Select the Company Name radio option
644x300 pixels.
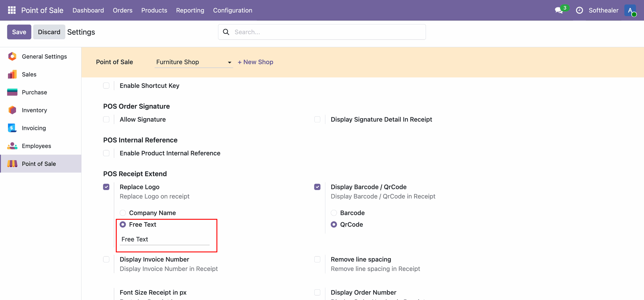click(x=123, y=213)
